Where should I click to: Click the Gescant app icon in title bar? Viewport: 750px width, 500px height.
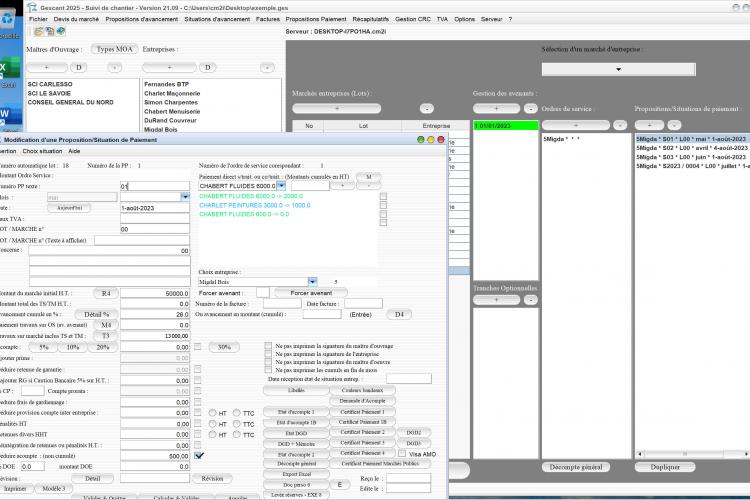pyautogui.click(x=32, y=7)
